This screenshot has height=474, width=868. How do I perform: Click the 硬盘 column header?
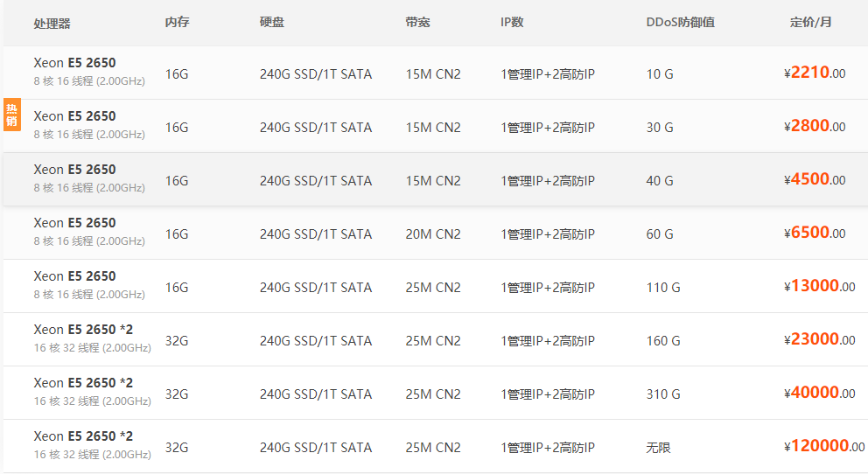(272, 22)
